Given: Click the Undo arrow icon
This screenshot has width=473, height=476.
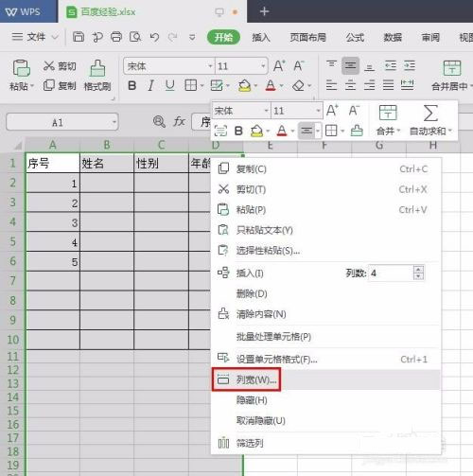Looking at the screenshot, I should tap(154, 38).
